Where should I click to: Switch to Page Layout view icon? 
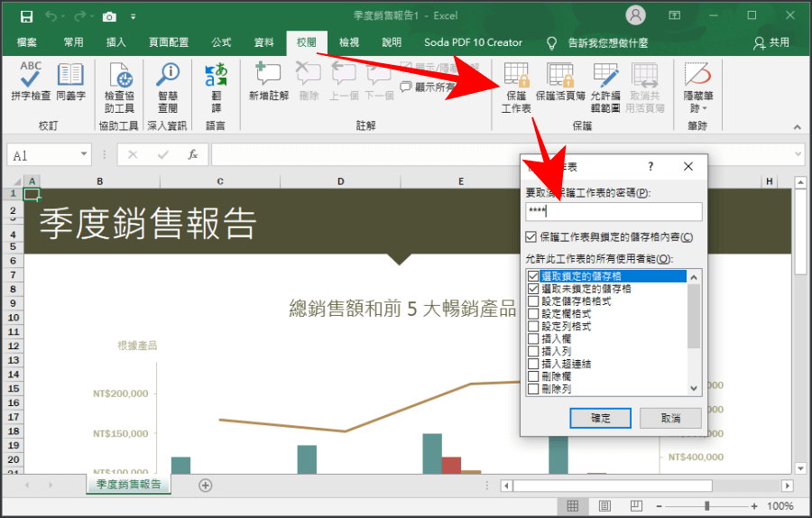point(604,506)
